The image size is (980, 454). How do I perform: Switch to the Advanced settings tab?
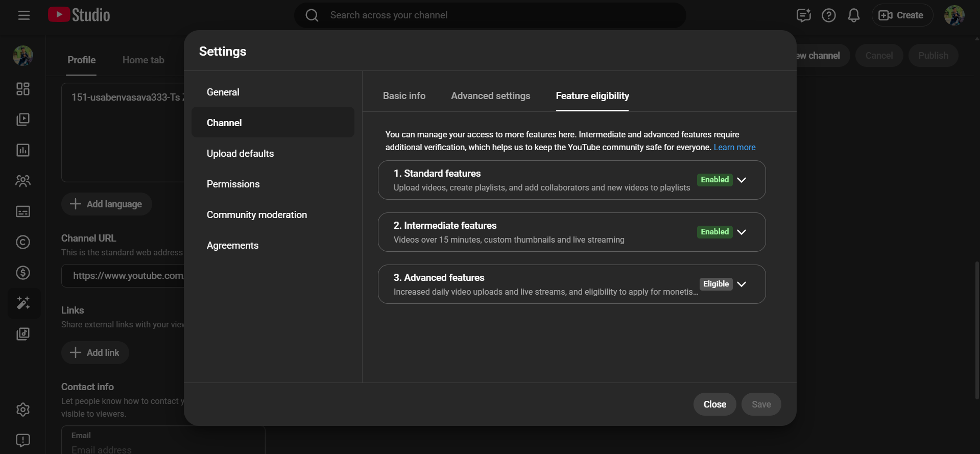pos(490,96)
